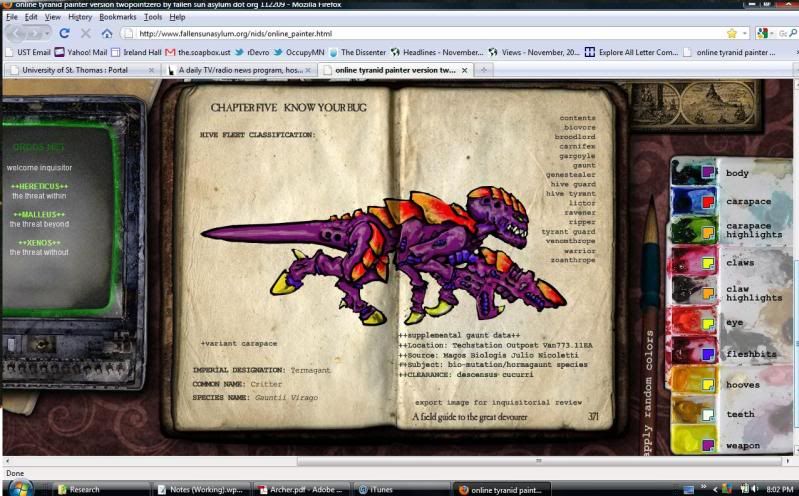
Task: Switch to University of St. Thomas tab
Action: pos(76,70)
